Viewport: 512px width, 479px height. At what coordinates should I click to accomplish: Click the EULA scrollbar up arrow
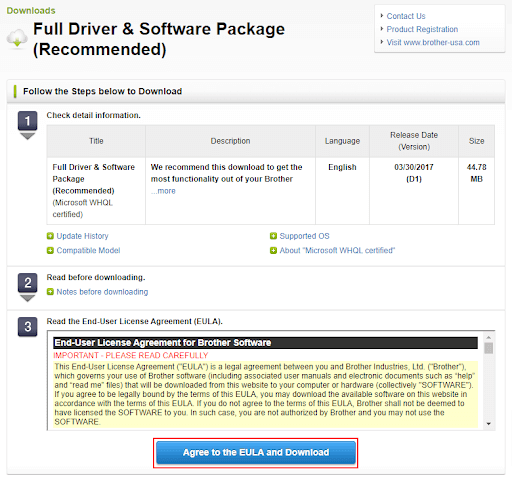pos(488,337)
